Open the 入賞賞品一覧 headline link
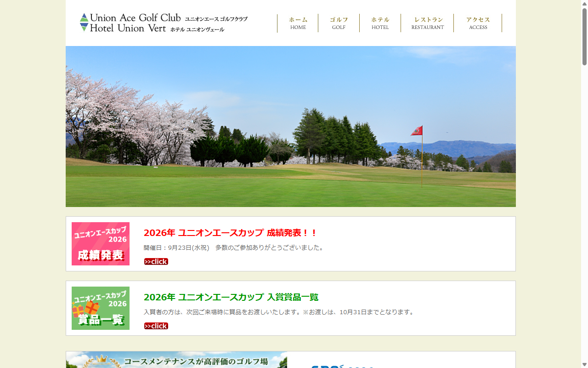 [231, 297]
